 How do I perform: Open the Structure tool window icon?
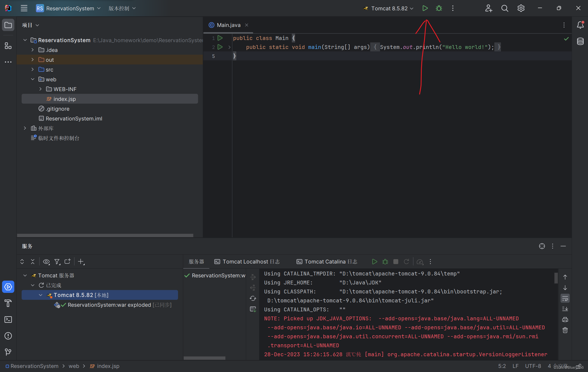click(8, 46)
